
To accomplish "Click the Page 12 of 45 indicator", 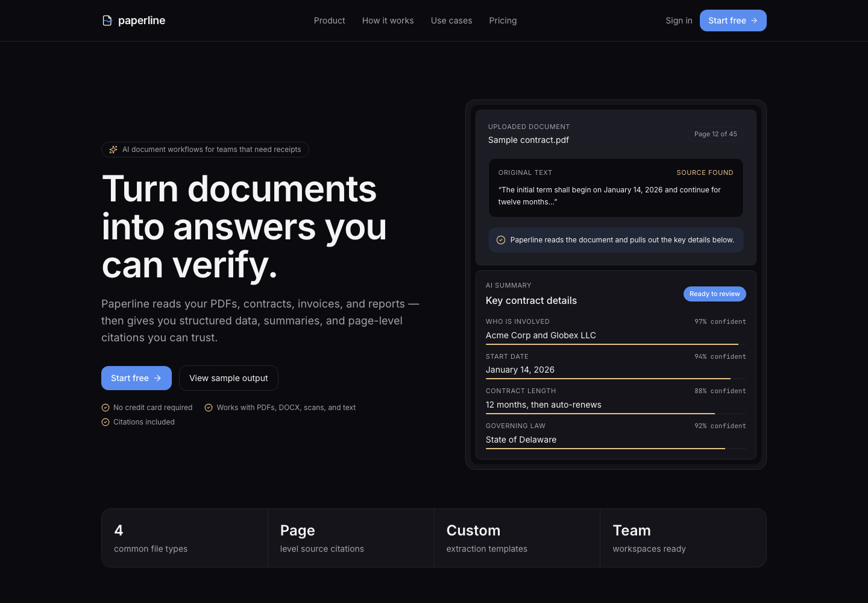I will click(715, 134).
